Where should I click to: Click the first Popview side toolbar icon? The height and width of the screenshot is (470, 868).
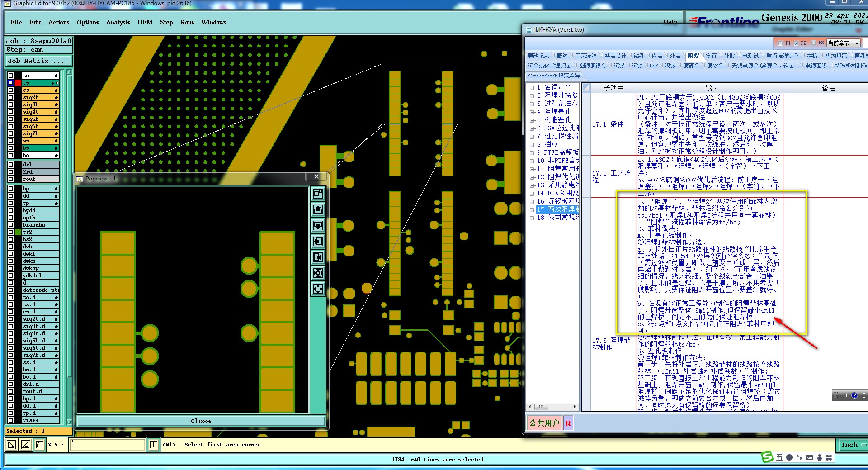point(318,194)
